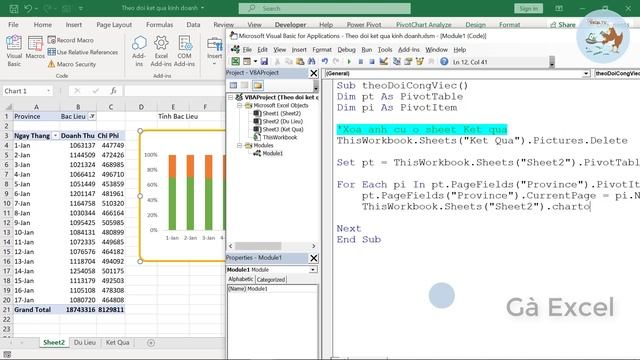Toggle Folders view in Project pane

(x=258, y=85)
